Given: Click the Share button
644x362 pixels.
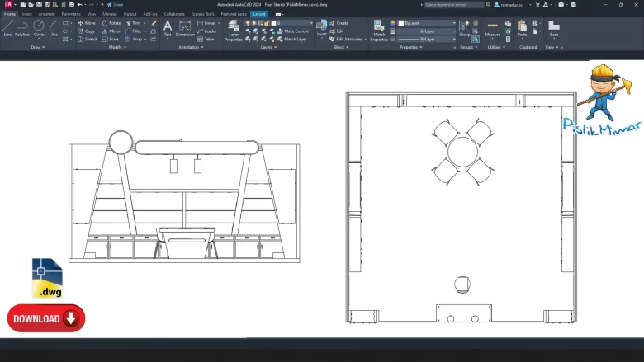Looking at the screenshot, I should tap(116, 4).
